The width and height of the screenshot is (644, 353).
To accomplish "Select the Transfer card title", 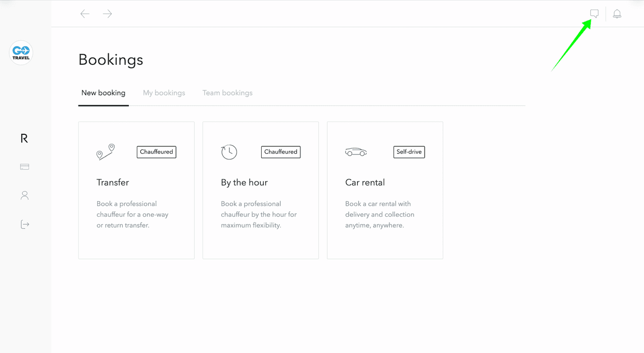I will tap(113, 183).
